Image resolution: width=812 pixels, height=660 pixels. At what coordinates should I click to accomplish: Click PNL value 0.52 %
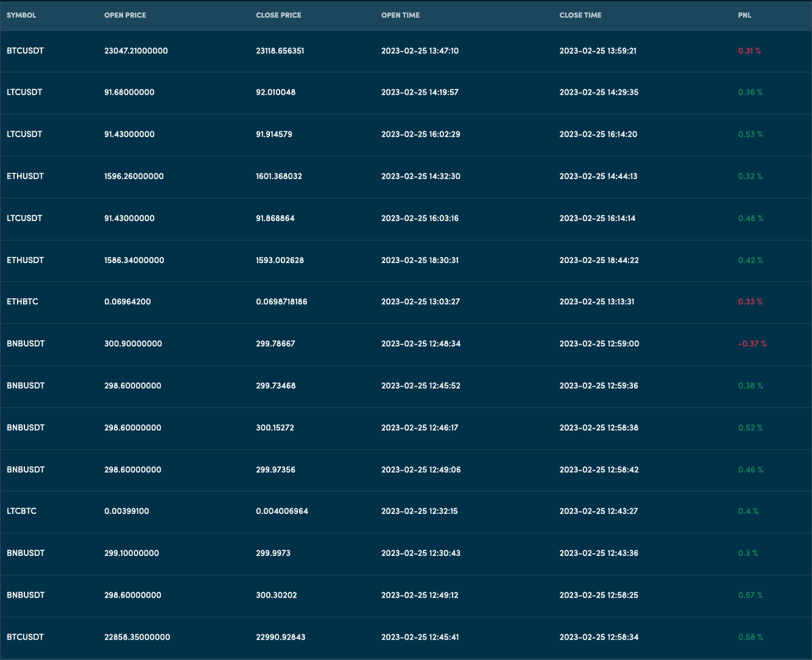pos(750,427)
